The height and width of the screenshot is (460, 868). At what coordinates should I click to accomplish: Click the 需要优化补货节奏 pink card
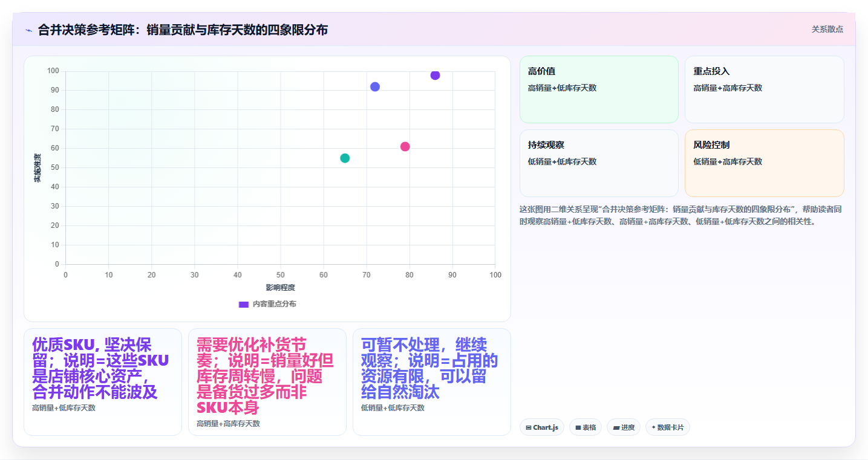click(267, 382)
